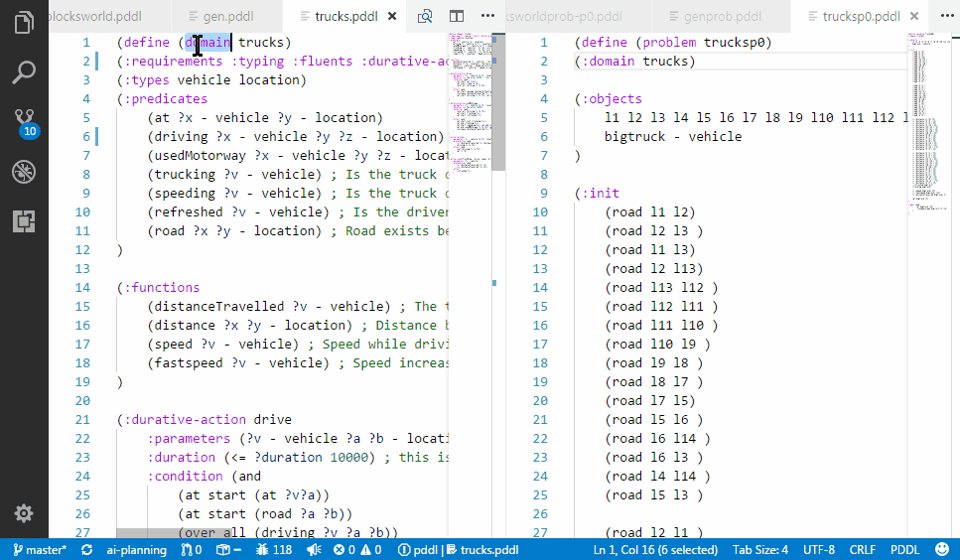The height and width of the screenshot is (560, 960).
Task: Click 'fastspeed' on line 18
Action: point(189,363)
